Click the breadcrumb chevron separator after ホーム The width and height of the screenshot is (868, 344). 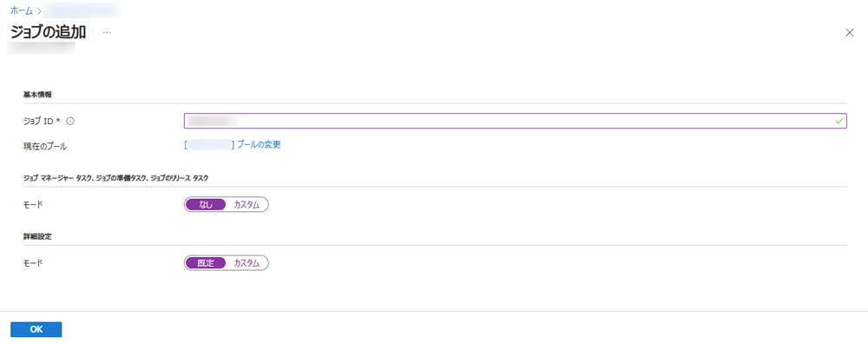pyautogui.click(x=39, y=11)
